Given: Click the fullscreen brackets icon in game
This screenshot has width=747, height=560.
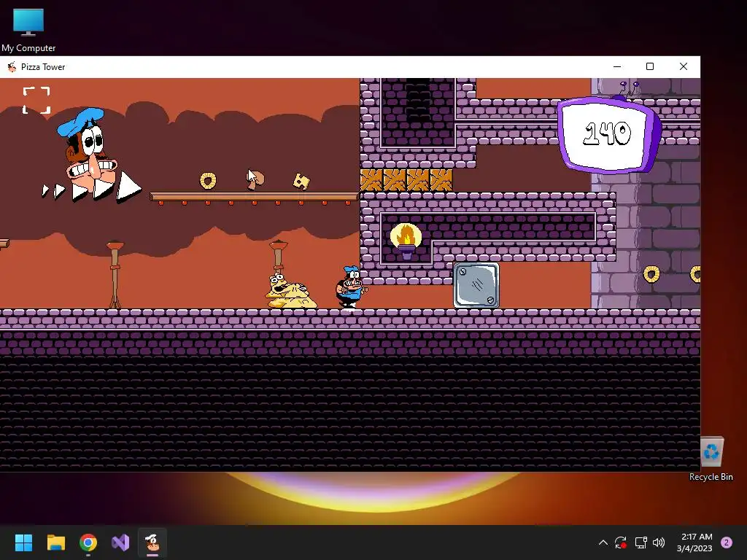Looking at the screenshot, I should point(36,101).
